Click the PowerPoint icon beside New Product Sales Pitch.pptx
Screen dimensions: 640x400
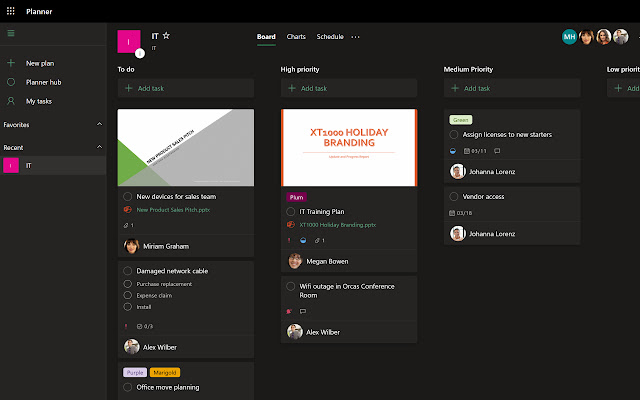pyautogui.click(x=127, y=209)
